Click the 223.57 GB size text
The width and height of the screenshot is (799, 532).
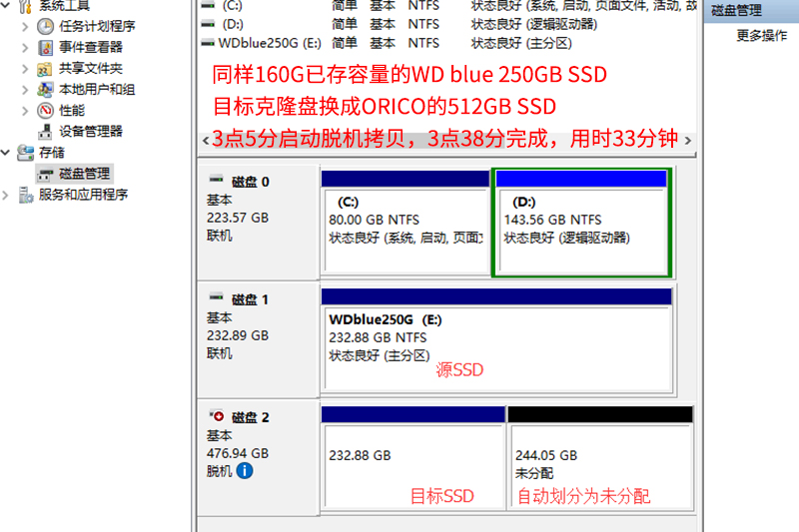point(238,218)
